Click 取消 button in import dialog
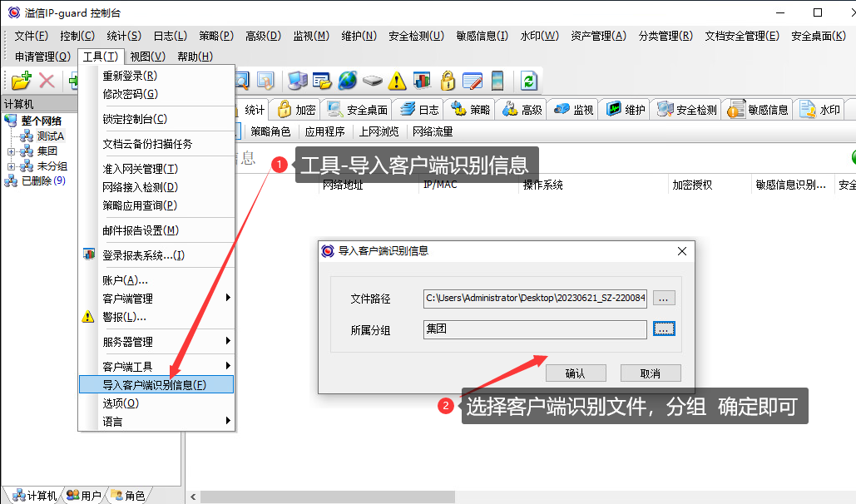 (x=651, y=373)
